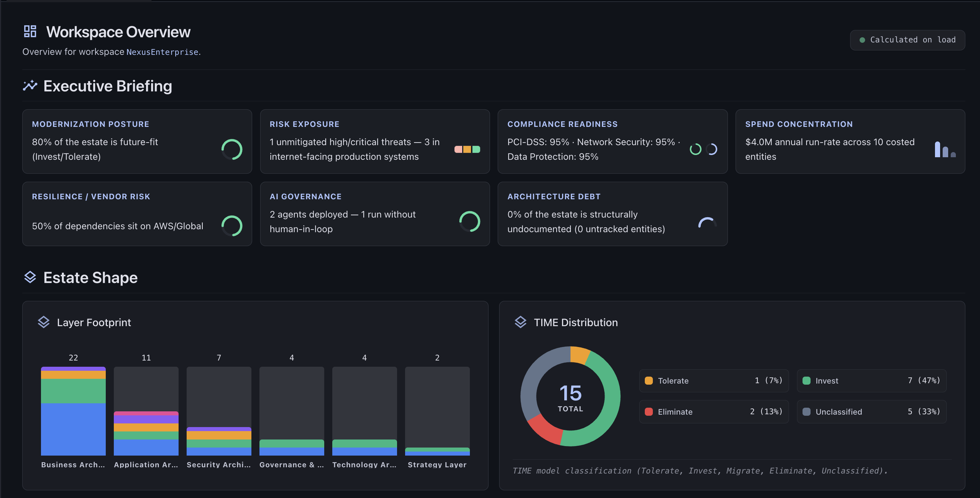Screen dimensions: 980x498
Task: Click the Compliance Readiness gray ring icon
Action: pyautogui.click(x=711, y=150)
